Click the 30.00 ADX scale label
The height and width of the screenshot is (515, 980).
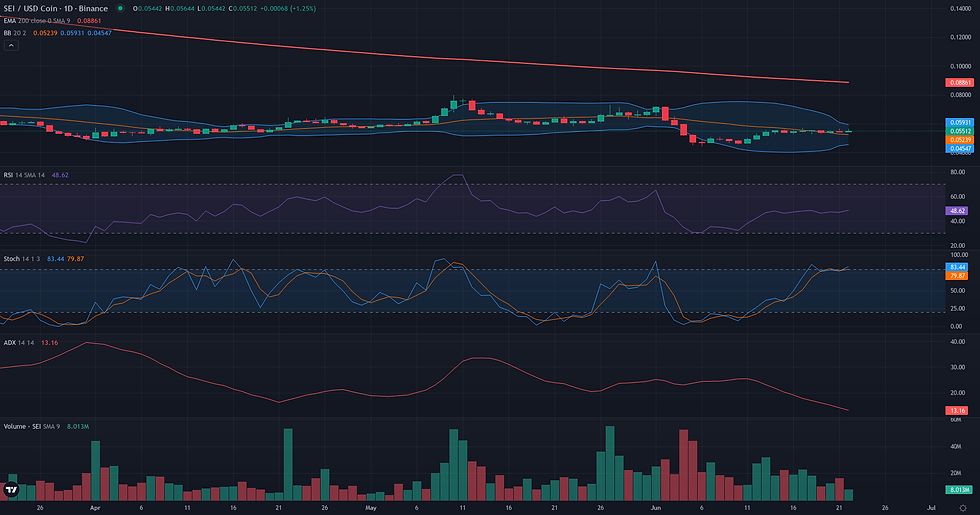(958, 368)
